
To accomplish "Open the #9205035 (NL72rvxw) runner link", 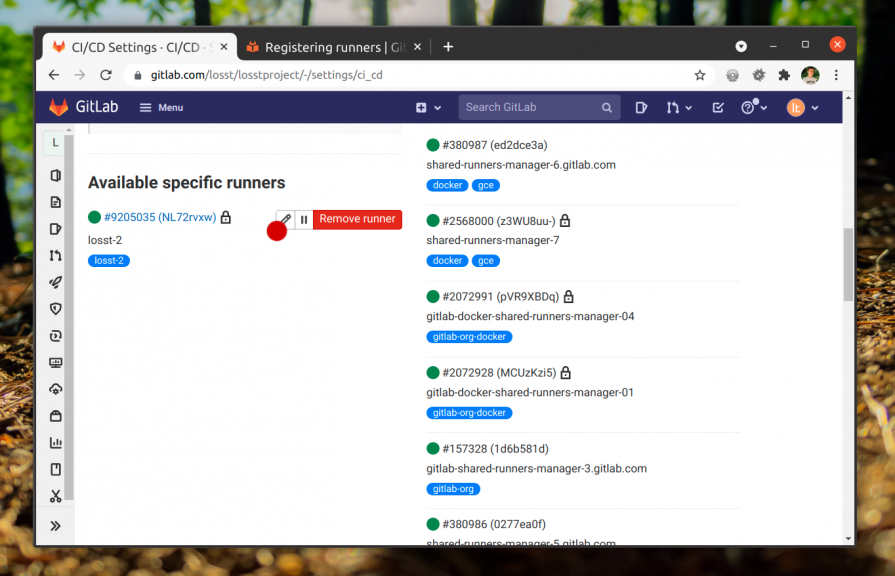I will click(x=159, y=217).
